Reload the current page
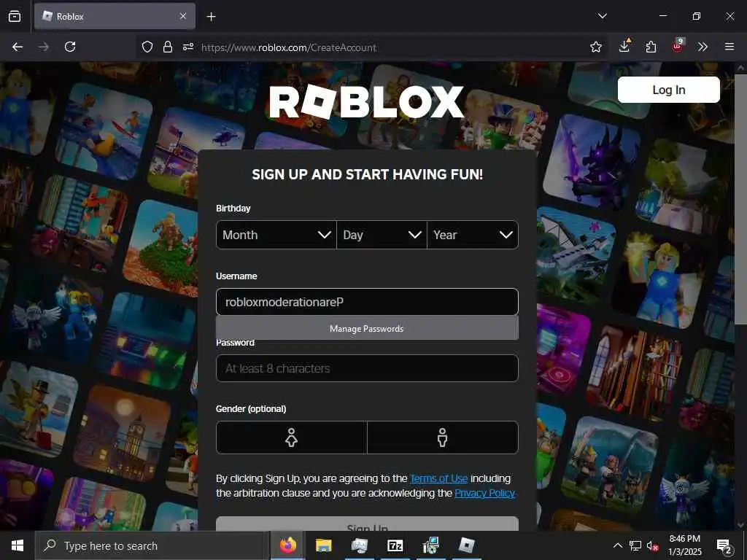Screen dimensions: 747x560 [70, 47]
